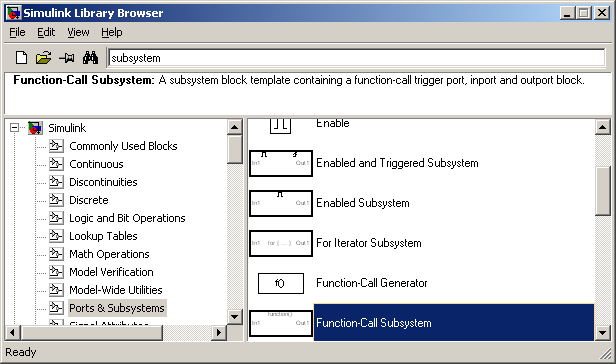This screenshot has height=364, width=616.
Task: Select Math Operations label in tree
Action: 109,254
